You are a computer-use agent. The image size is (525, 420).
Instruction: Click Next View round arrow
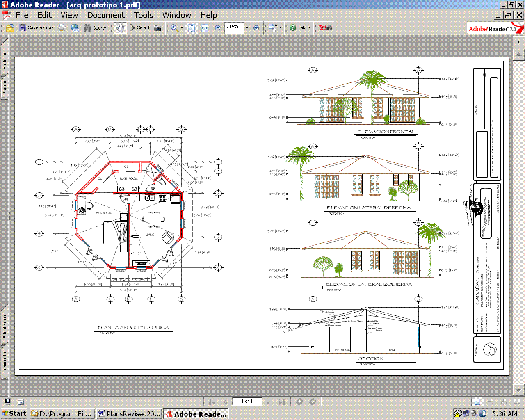(x=313, y=402)
